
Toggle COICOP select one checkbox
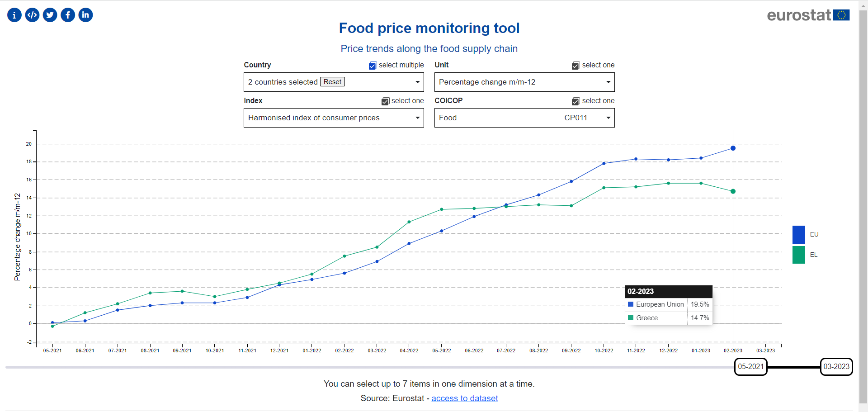576,101
